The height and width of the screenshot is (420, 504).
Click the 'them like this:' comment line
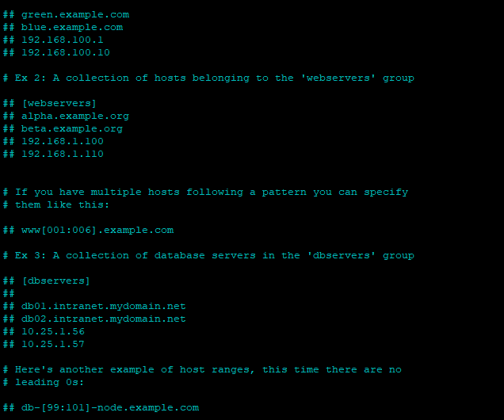click(x=56, y=204)
